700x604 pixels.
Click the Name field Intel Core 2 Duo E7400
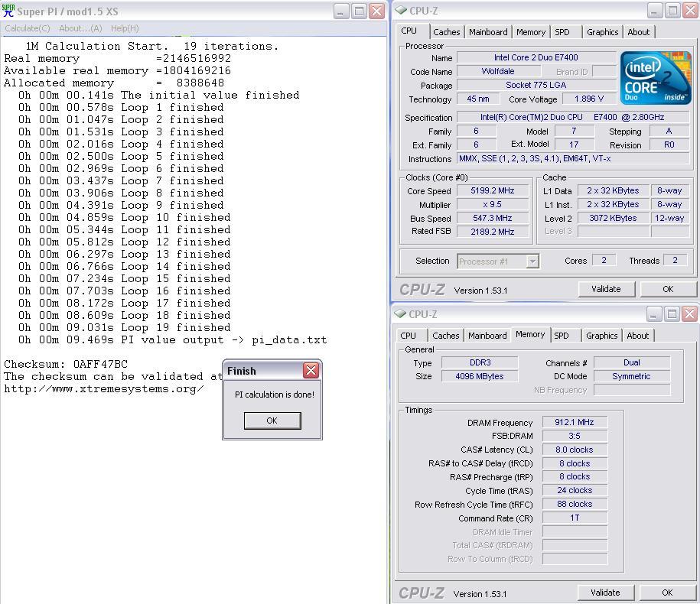[x=536, y=57]
